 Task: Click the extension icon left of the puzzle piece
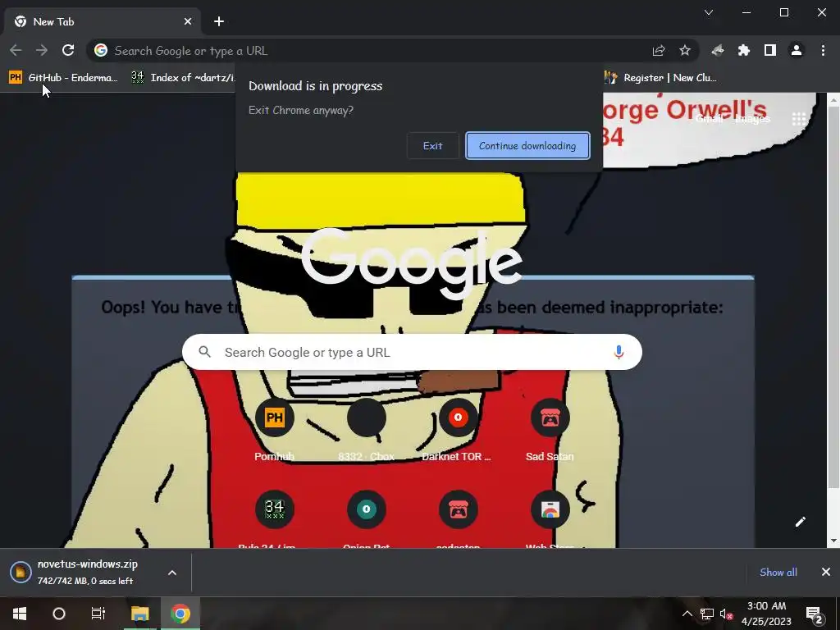(x=717, y=50)
